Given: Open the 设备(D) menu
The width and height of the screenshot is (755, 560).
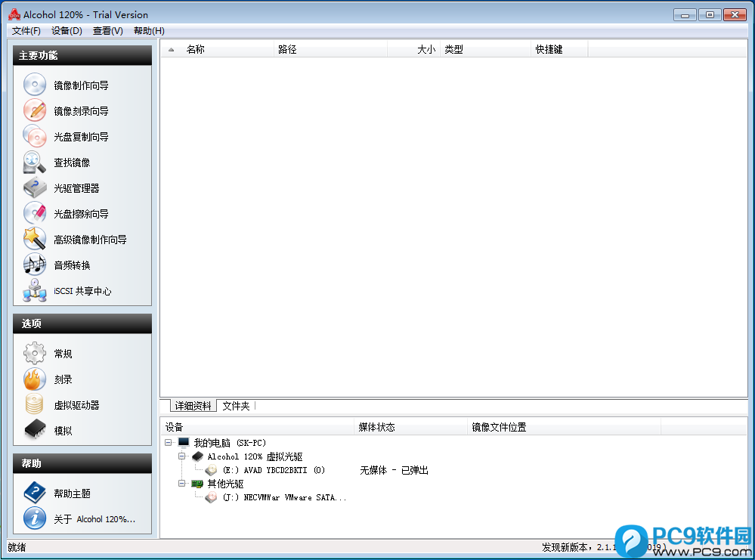Looking at the screenshot, I should click(x=67, y=31).
